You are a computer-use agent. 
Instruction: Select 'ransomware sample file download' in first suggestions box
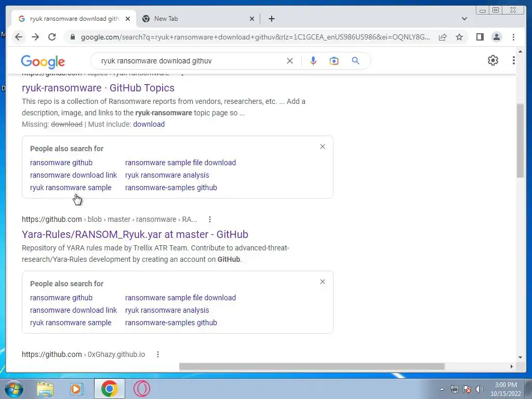click(x=180, y=163)
